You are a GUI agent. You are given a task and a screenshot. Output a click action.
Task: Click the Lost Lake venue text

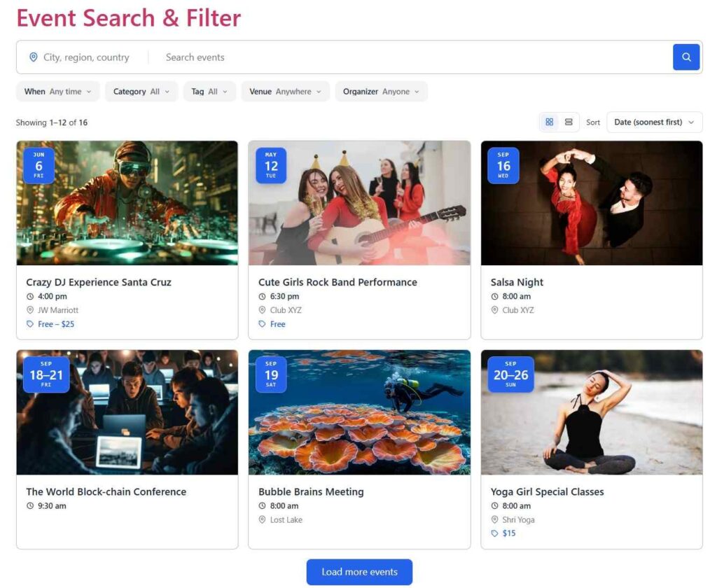286,519
